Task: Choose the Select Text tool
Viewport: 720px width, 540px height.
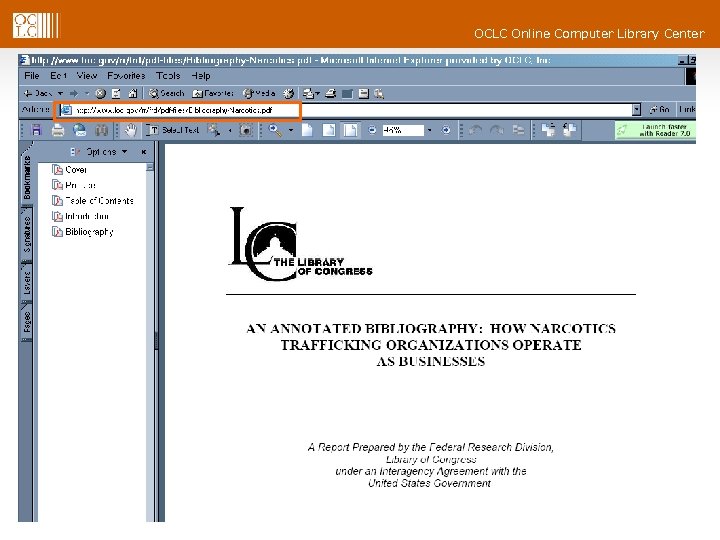Action: point(173,130)
